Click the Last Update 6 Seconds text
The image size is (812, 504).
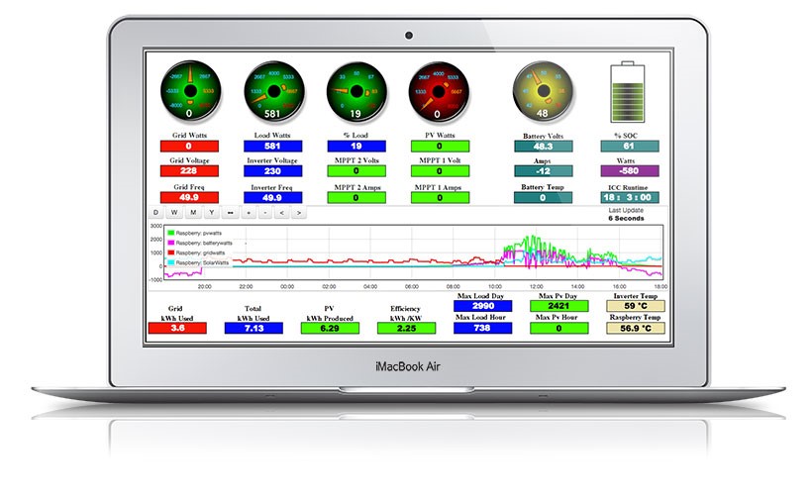click(x=626, y=215)
